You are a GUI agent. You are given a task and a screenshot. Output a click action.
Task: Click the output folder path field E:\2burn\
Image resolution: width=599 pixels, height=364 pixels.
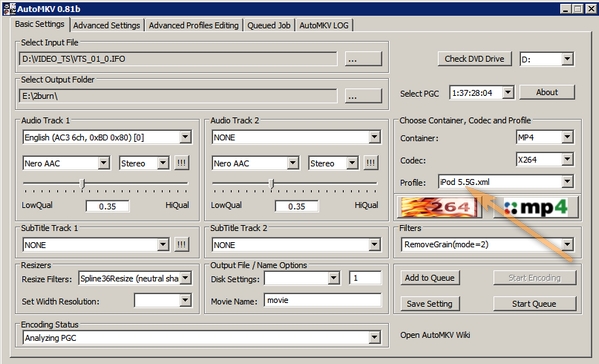(178, 96)
